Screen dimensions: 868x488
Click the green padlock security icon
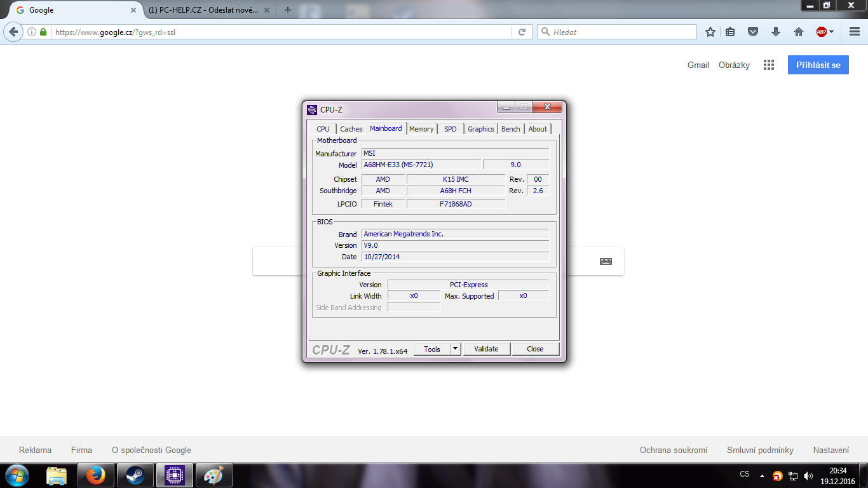[x=43, y=32]
